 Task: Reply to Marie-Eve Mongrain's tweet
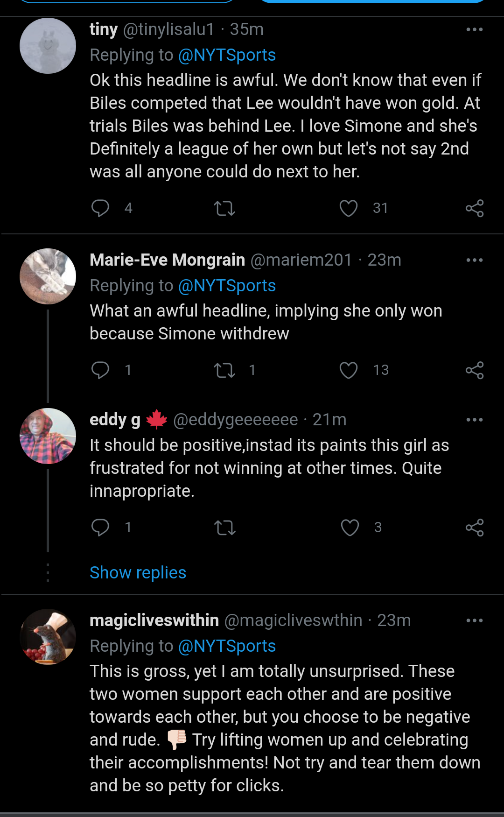[x=100, y=370]
